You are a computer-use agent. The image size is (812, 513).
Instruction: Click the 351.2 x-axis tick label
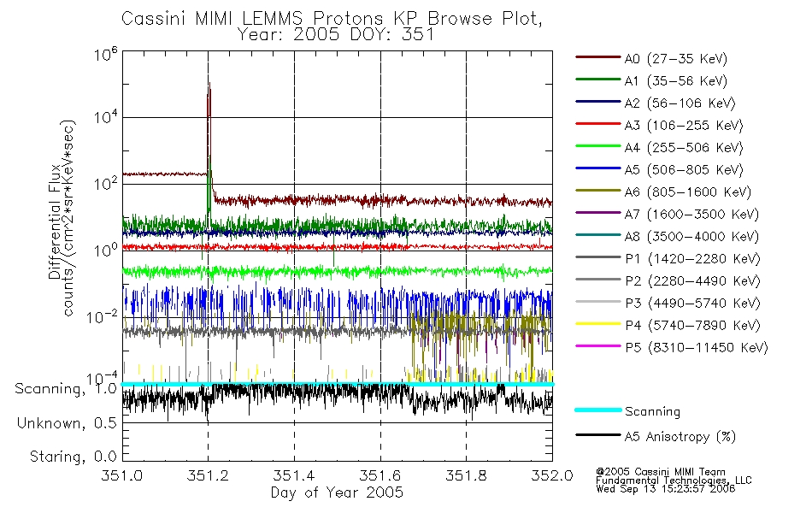click(x=208, y=475)
